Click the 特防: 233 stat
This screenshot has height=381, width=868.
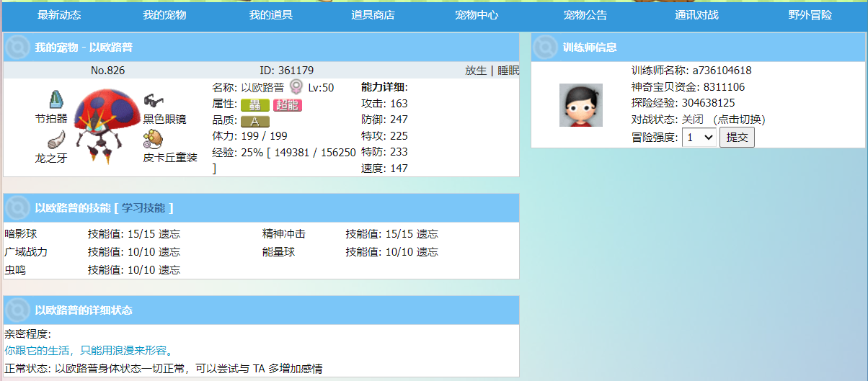(x=384, y=152)
